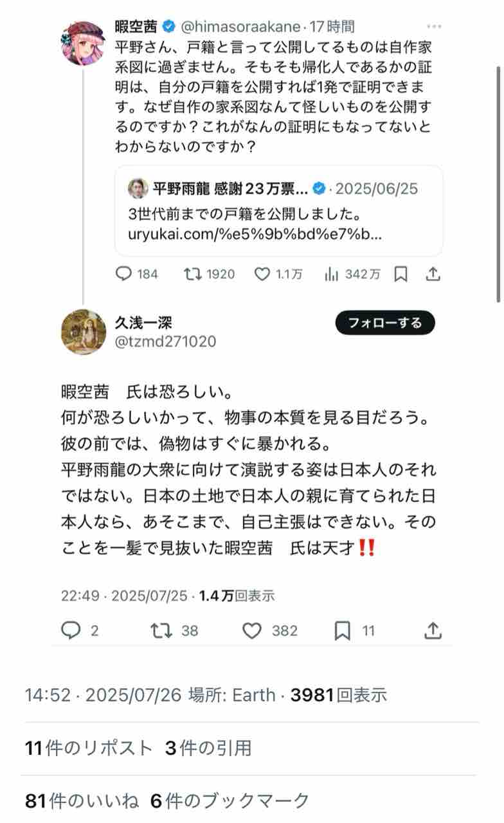The image size is (504, 823).
Task: Toggle bookmark on tweet with 11 saves
Action: (342, 631)
